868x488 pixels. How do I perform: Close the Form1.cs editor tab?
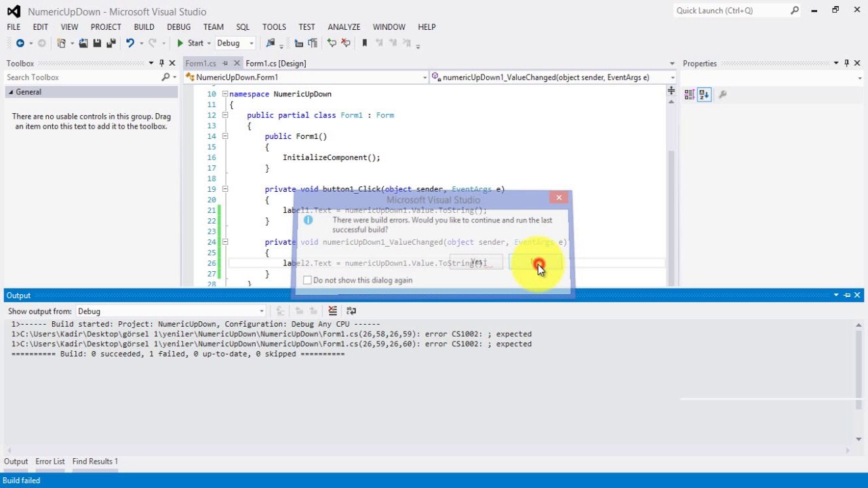(235, 63)
